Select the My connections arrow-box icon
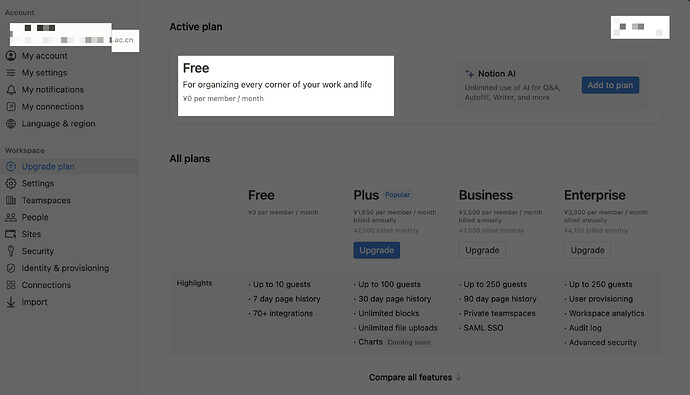 coord(11,106)
